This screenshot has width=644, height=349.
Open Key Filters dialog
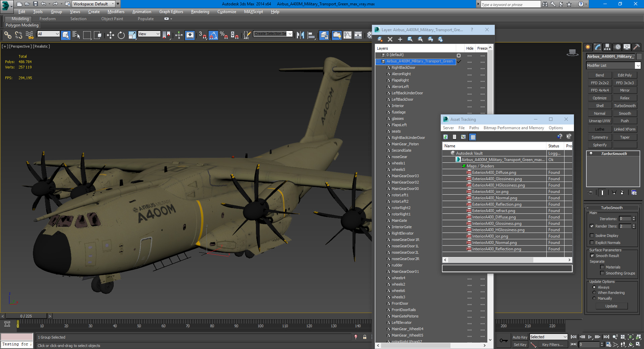pos(553,345)
